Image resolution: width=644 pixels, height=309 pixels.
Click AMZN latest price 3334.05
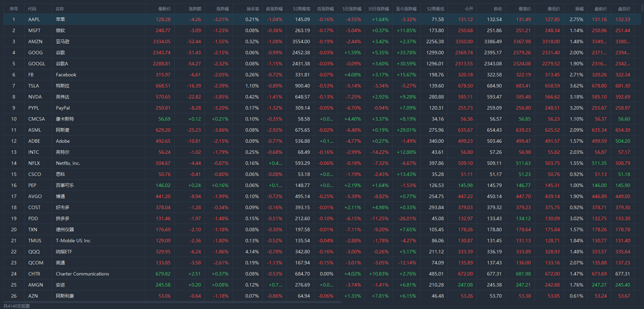[162, 41]
